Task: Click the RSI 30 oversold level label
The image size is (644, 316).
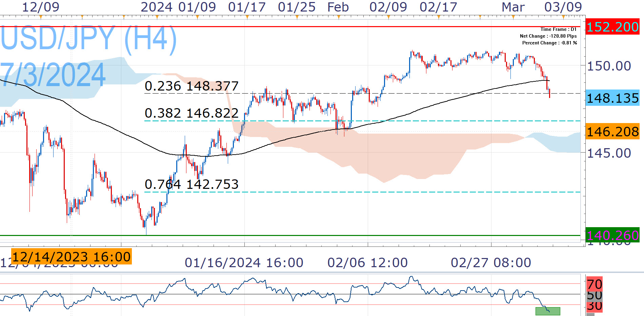Action: [x=594, y=306]
